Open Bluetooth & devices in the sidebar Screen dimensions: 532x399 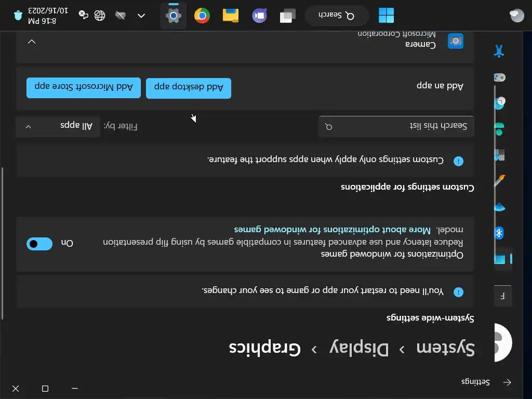[499, 233]
